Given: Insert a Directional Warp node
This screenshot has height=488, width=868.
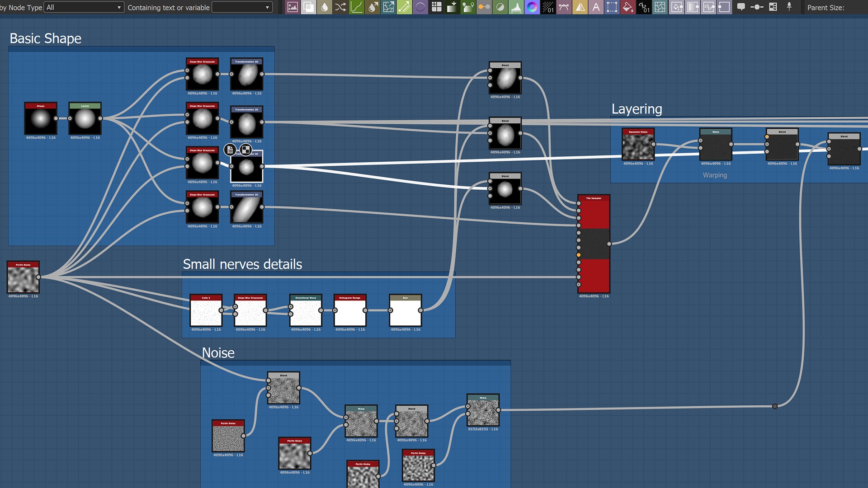Looking at the screenshot, I should [388, 7].
